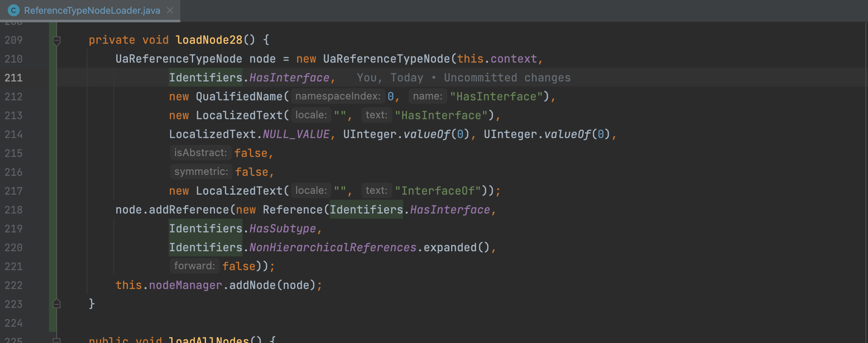Click 'text:' hint on line 217
The width and height of the screenshot is (868, 343).
click(x=376, y=190)
